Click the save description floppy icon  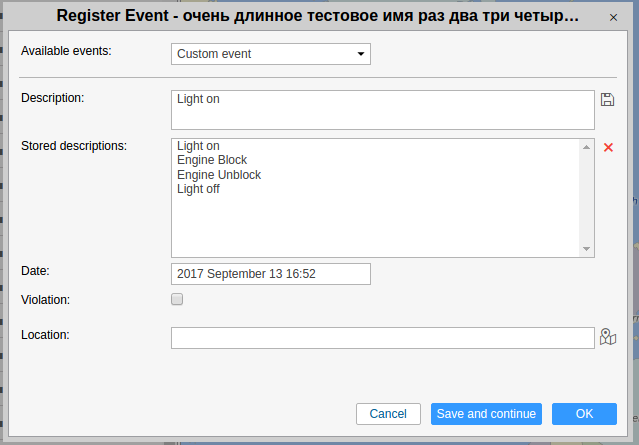click(x=607, y=99)
